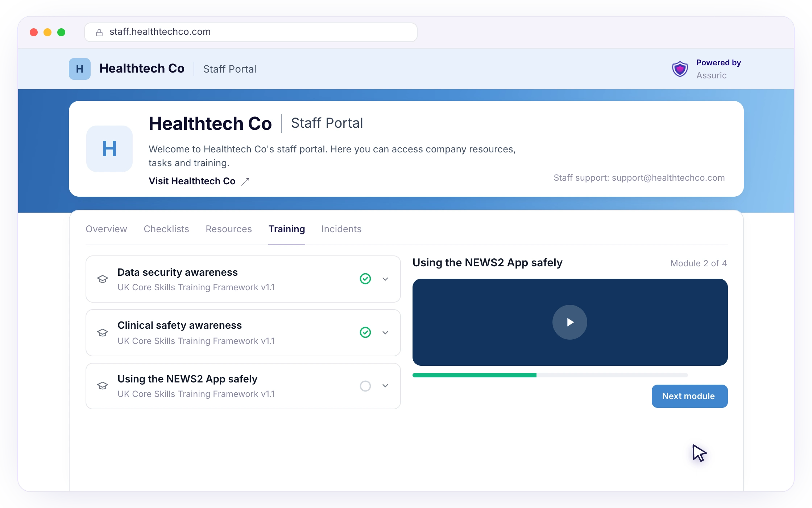Click the Staff Portal text in top header
The image size is (812, 508).
coord(230,69)
